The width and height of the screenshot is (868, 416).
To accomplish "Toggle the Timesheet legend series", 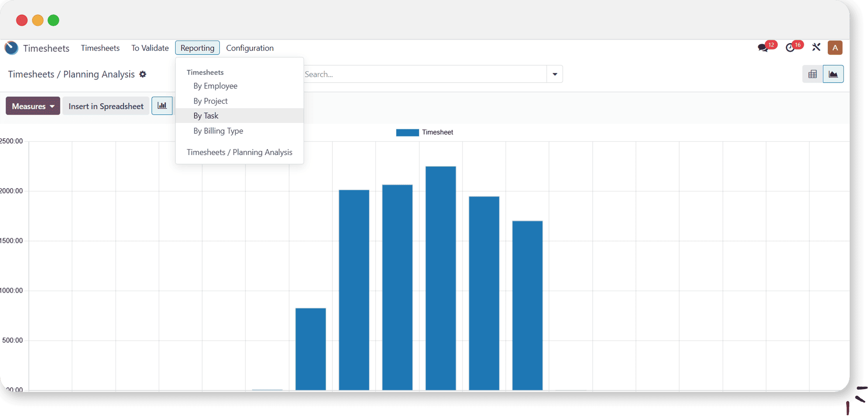I will pos(424,133).
